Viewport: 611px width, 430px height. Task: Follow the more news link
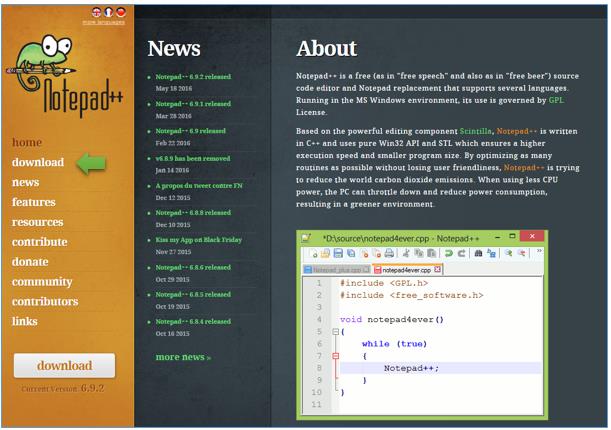point(183,357)
